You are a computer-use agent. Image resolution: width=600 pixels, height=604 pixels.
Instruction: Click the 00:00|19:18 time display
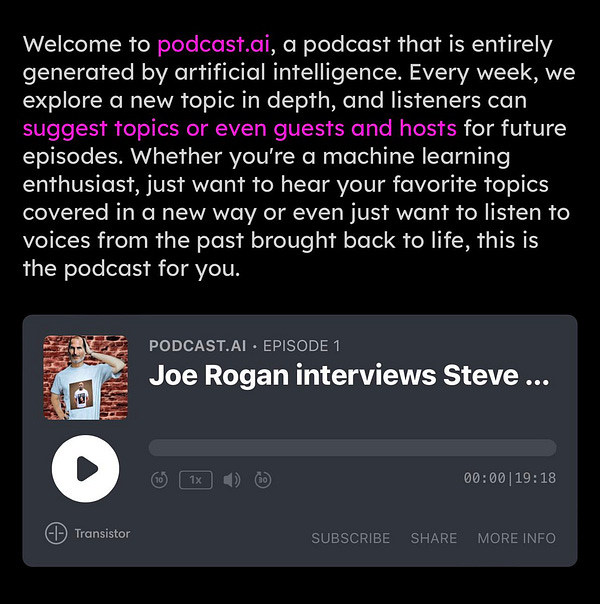[x=509, y=478]
